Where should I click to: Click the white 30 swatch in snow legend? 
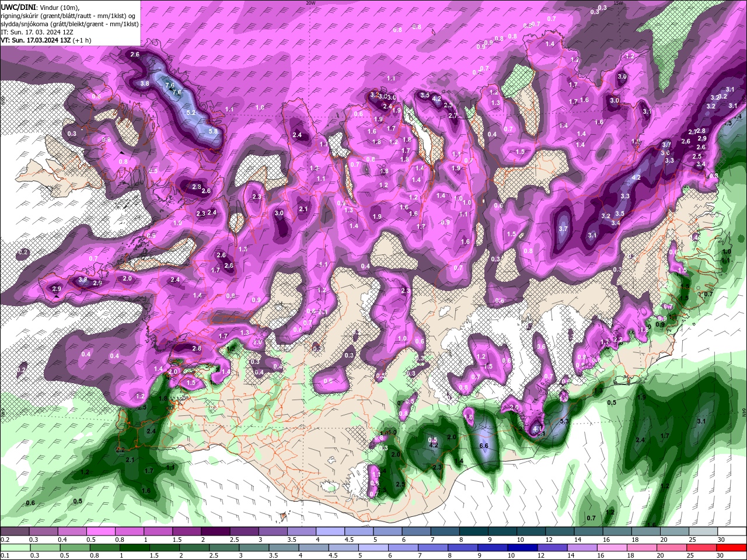[x=732, y=531]
